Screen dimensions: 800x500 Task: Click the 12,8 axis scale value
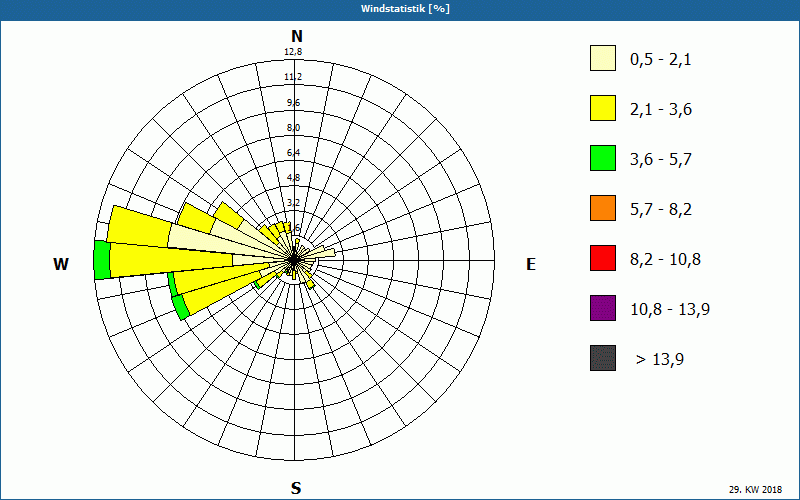293,52
